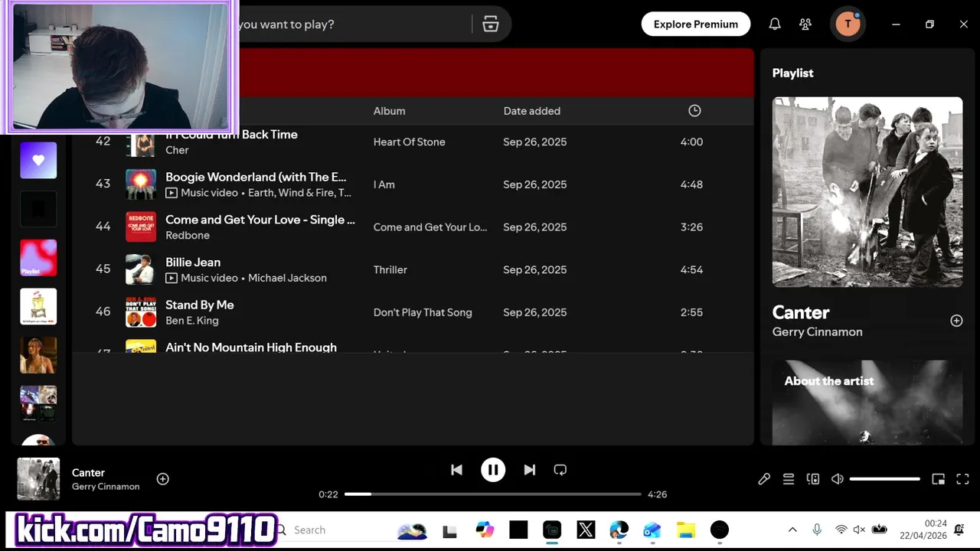Open the dark tile below Liked Songs
The height and width of the screenshot is (551, 980).
(x=38, y=209)
